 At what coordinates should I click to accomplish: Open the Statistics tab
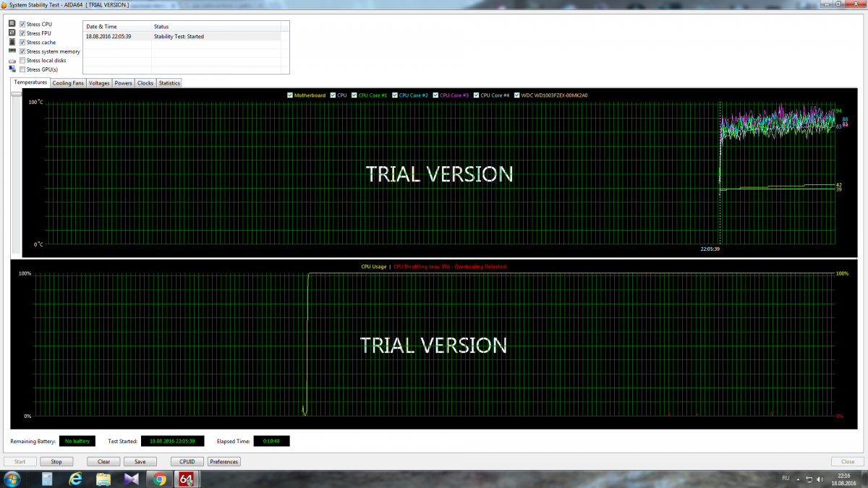coord(169,83)
